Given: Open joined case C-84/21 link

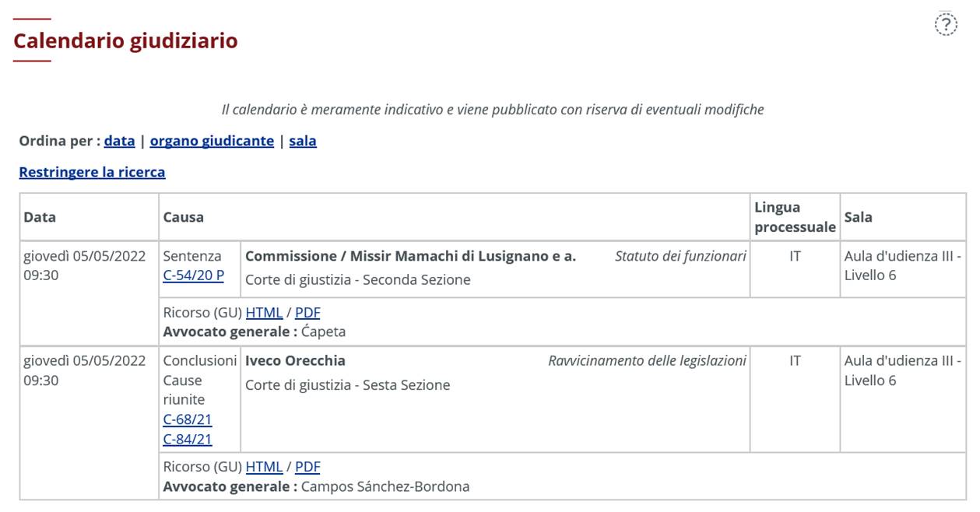Looking at the screenshot, I should 187,439.
